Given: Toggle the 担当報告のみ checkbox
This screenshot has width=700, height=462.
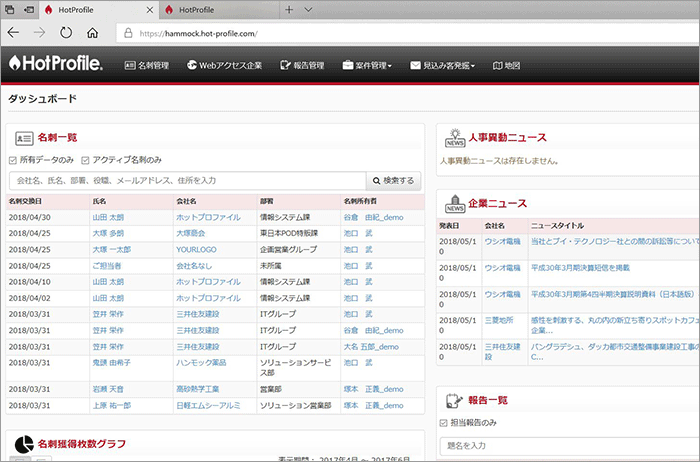Looking at the screenshot, I should pos(443,423).
